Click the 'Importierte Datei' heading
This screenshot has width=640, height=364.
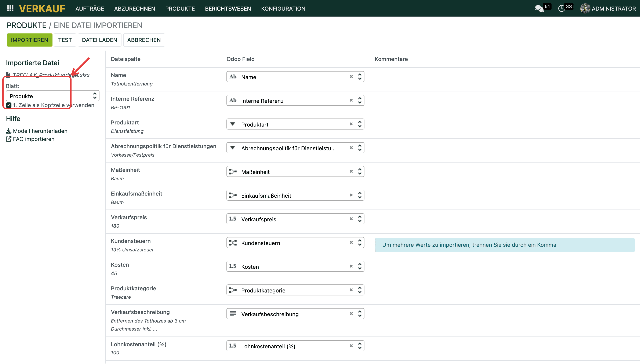[33, 63]
